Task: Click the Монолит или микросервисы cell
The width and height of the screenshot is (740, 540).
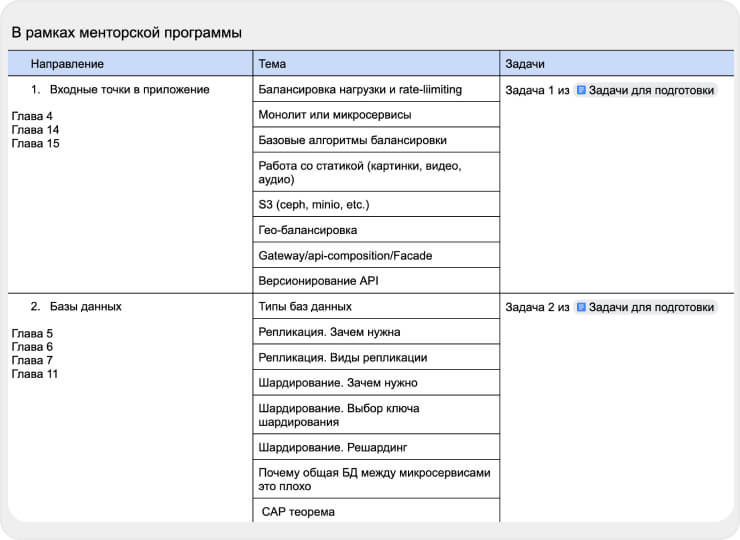Action: [376, 114]
